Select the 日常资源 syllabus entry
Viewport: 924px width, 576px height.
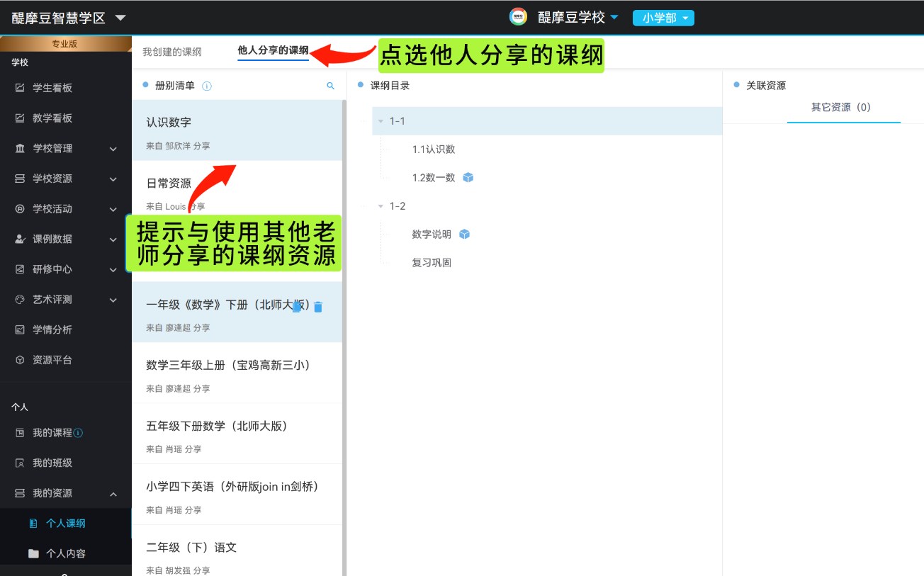pyautogui.click(x=169, y=183)
